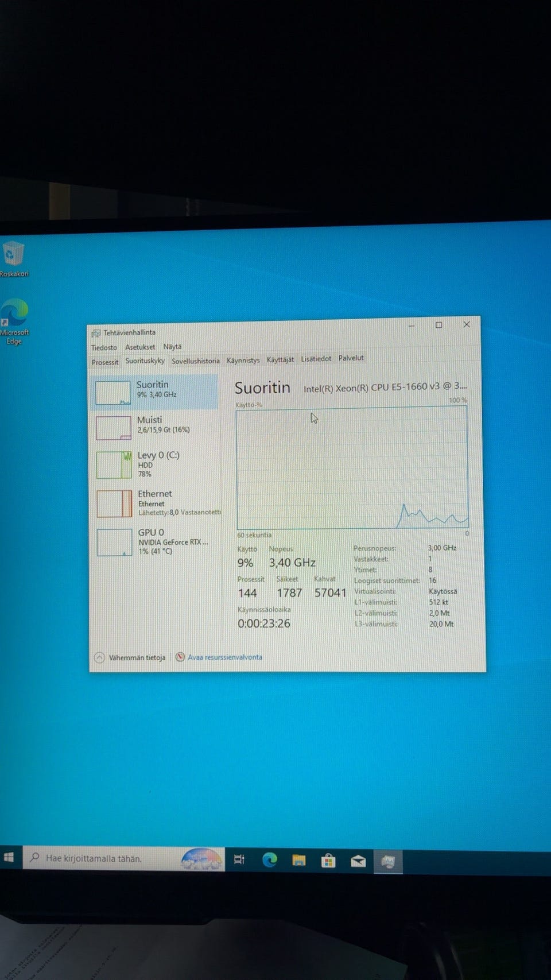
Task: Open Microsoft Edge desktop shortcut
Action: coord(14,321)
